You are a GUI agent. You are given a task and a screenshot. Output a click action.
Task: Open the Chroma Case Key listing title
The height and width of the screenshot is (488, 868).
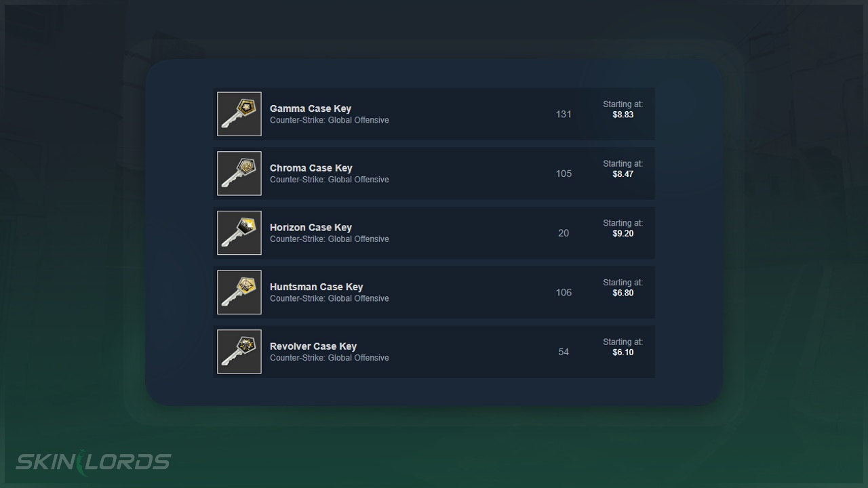coord(311,168)
